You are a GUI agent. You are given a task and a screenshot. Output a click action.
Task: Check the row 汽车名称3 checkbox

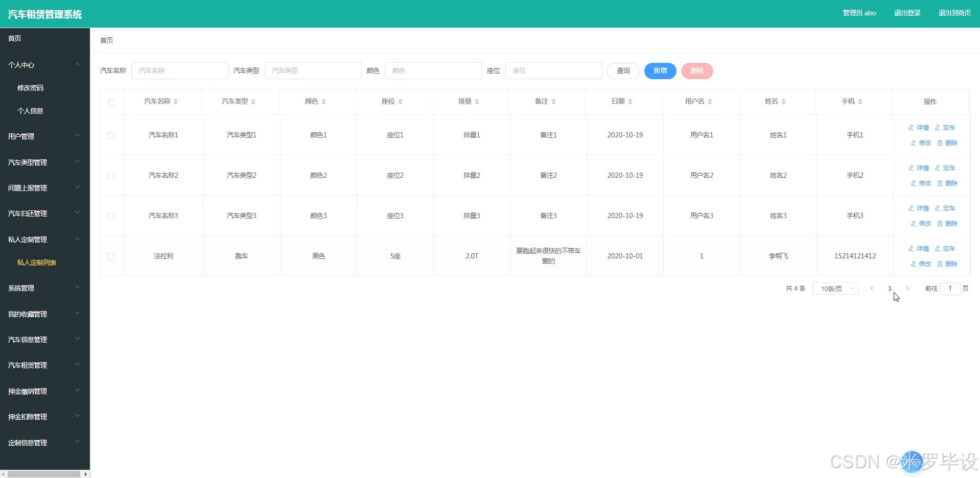[111, 216]
